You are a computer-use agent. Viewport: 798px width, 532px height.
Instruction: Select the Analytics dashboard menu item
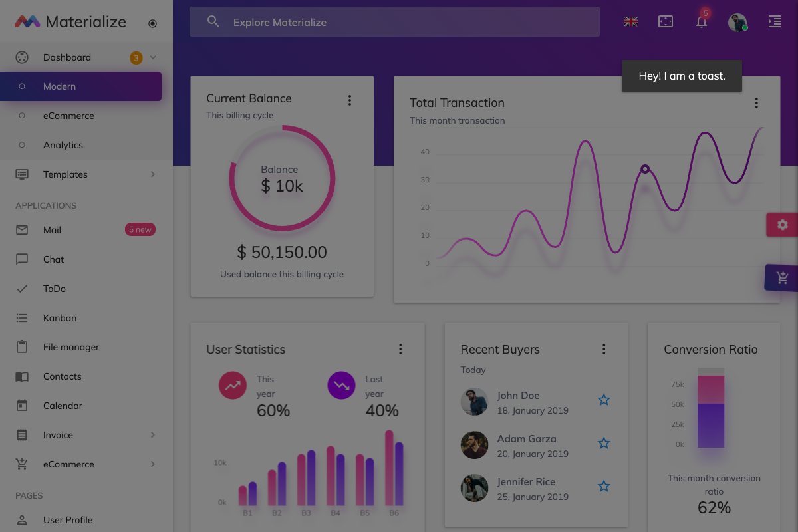[63, 145]
